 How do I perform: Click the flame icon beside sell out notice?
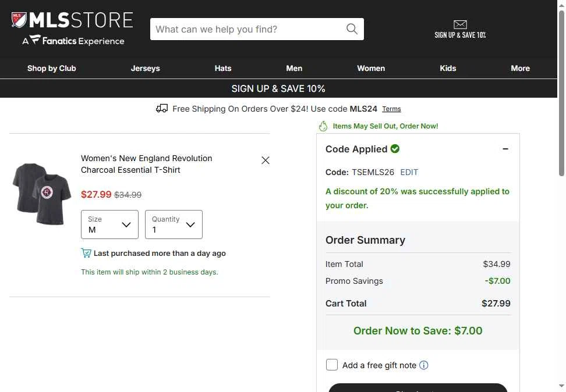[x=323, y=126]
